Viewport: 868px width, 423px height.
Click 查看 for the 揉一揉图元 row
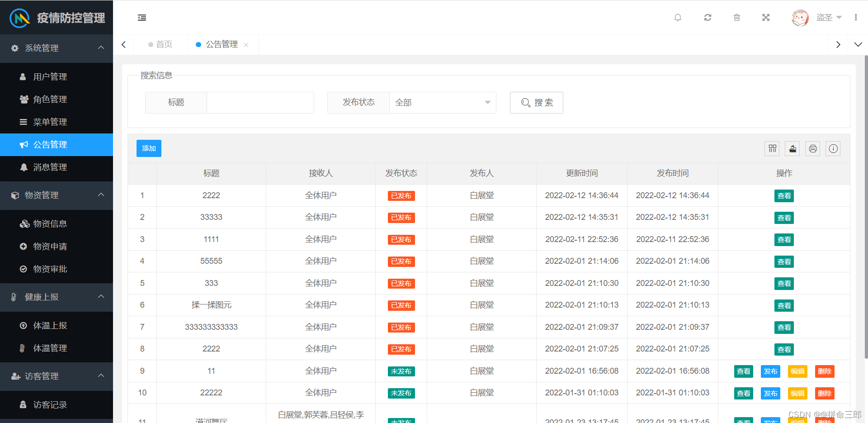click(784, 305)
